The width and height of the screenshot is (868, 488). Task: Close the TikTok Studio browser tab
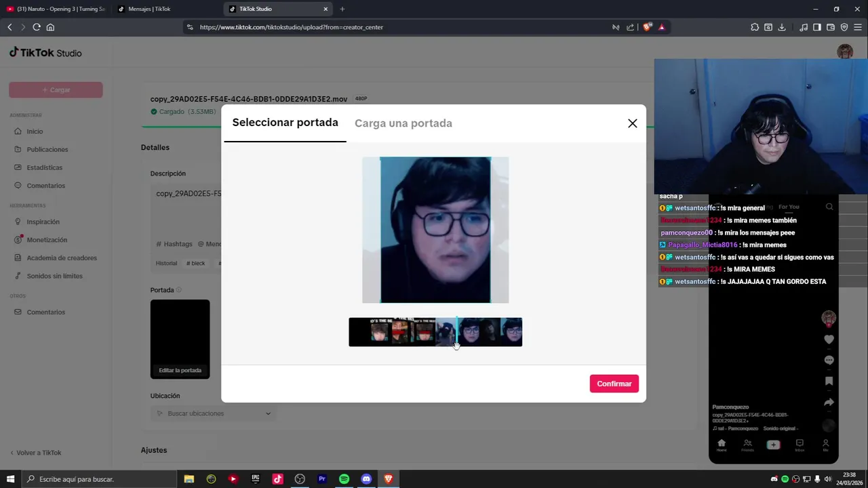point(325,9)
